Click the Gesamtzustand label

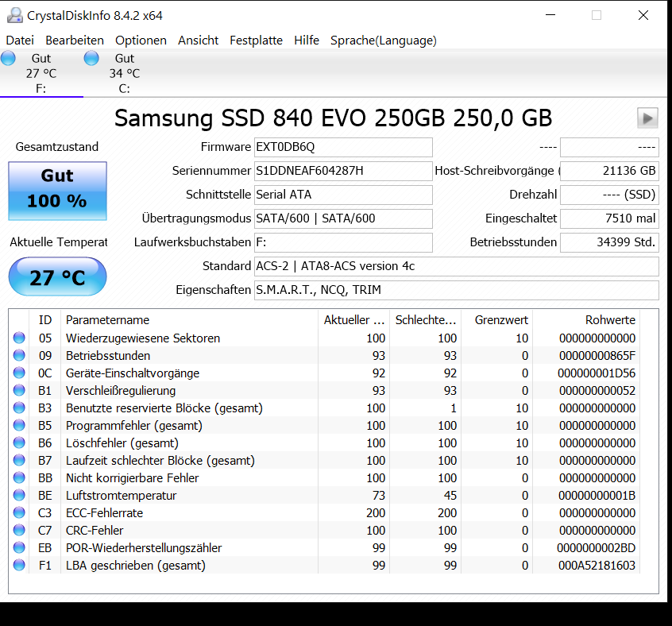click(57, 147)
